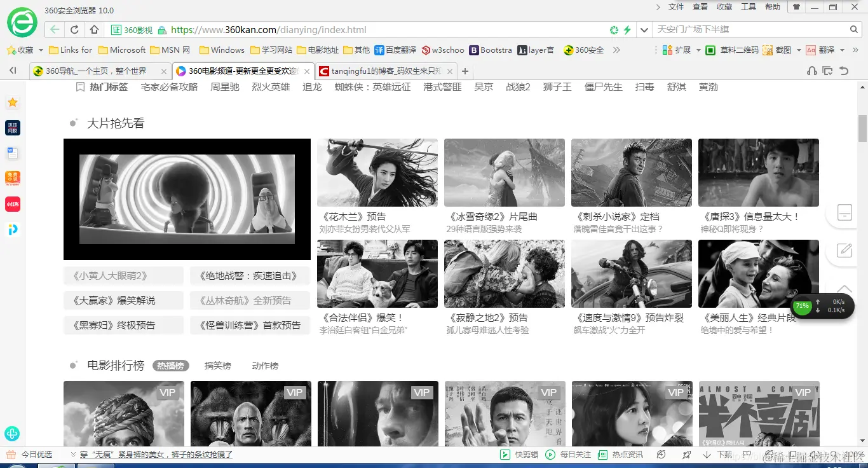Click the 360影视 site certificate badge
Viewport: 868px width, 468px height.
click(132, 30)
